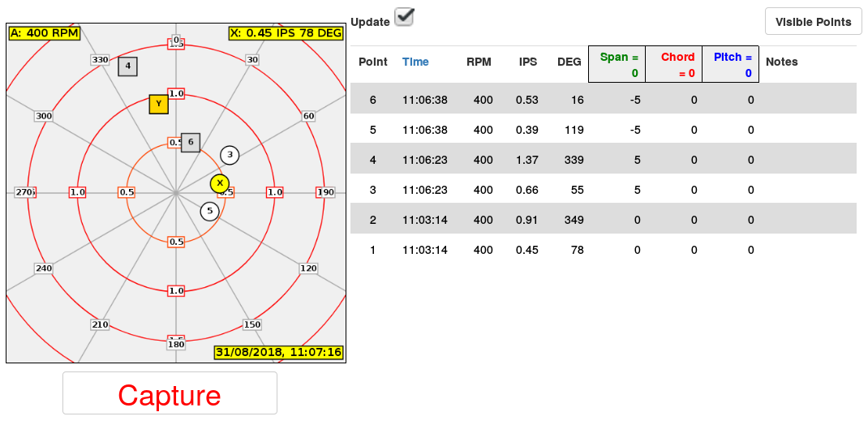Click the green Span header cell

click(620, 64)
